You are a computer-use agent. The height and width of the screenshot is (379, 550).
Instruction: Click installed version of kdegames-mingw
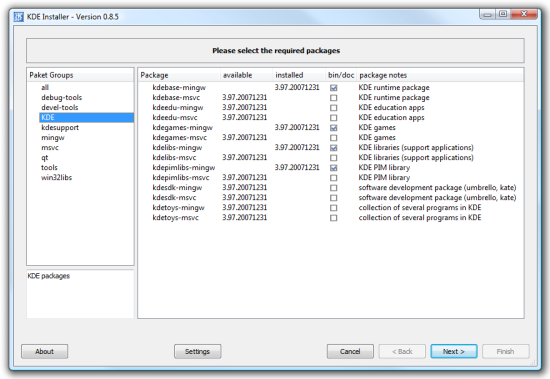[x=297, y=127]
